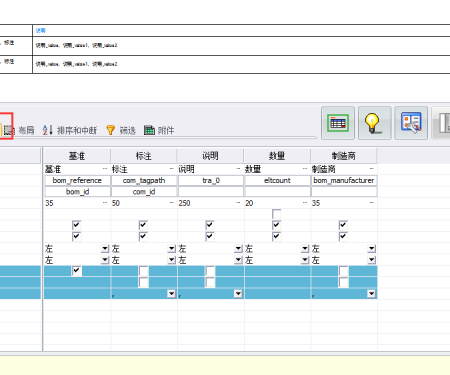This screenshot has width=450, height=375.
Task: Click the bom_reference field button
Action: coord(77,180)
